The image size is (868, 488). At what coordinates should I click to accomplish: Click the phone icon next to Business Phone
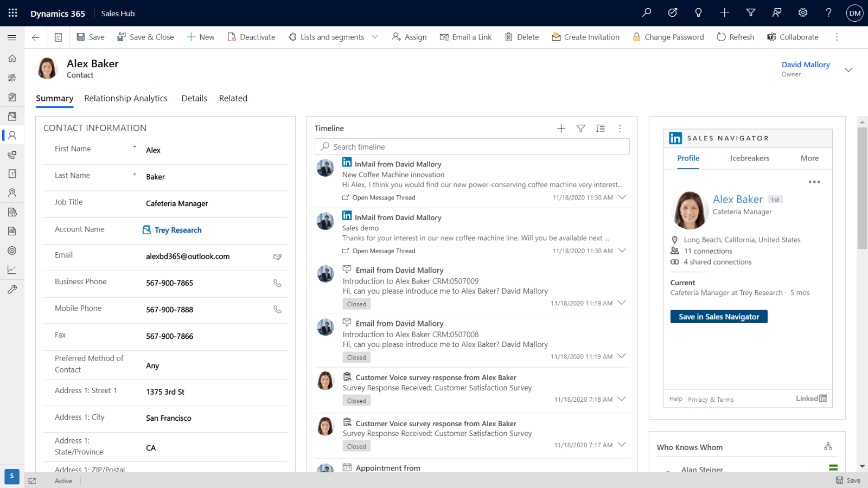pos(277,284)
